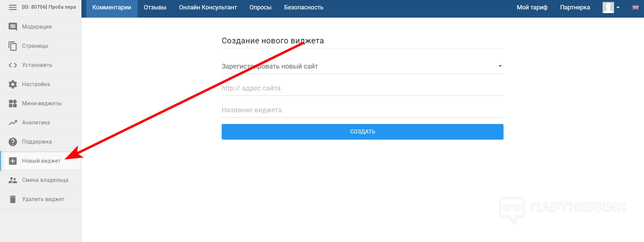Click the Страницы pages icon
Image resolution: width=644 pixels, height=242 pixels.
[13, 46]
